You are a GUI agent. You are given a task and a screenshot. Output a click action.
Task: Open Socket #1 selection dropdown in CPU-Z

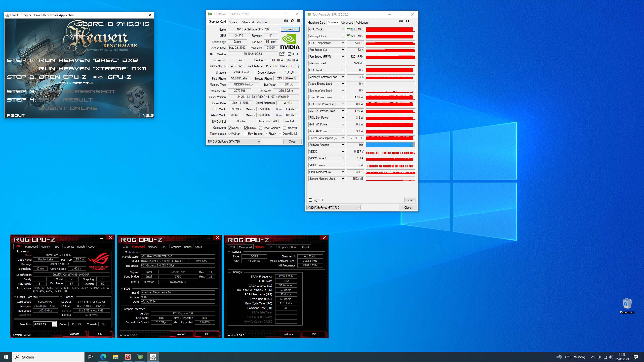coord(45,324)
